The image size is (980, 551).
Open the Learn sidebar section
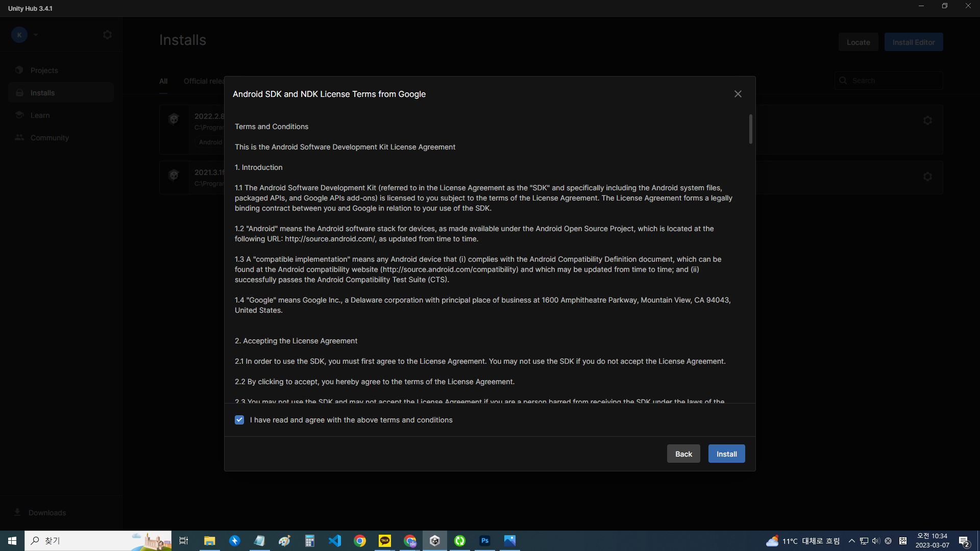coord(61,115)
